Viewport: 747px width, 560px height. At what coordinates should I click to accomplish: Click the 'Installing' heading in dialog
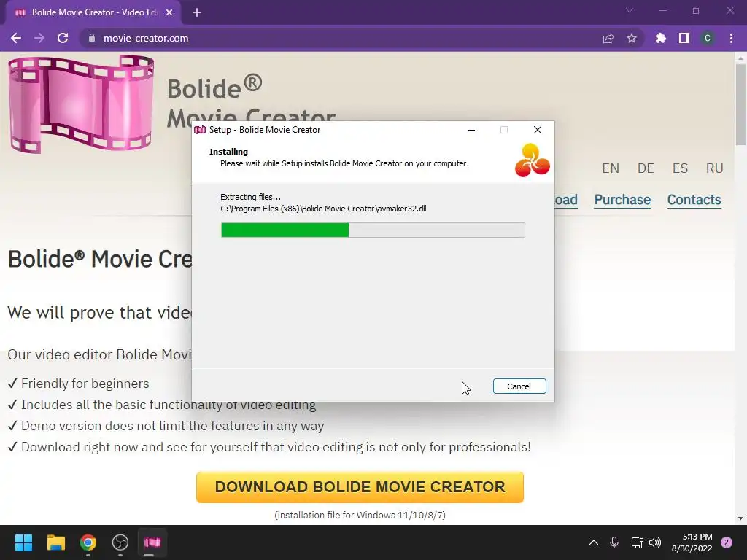pos(228,152)
